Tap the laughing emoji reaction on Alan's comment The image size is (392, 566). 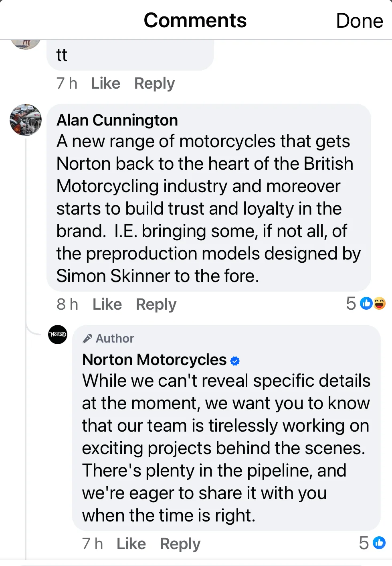[380, 304]
